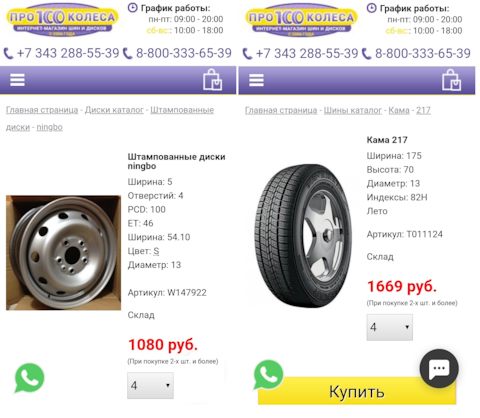Image resolution: width=480 pixels, height=418 pixels.
Task: Open the Кама 217 tire image
Action: tap(303, 236)
